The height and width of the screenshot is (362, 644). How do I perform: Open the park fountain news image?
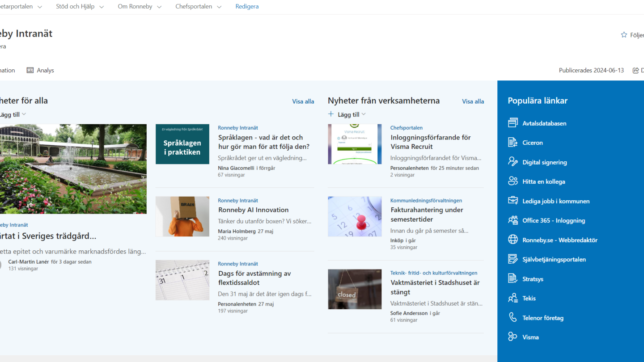pyautogui.click(x=73, y=169)
